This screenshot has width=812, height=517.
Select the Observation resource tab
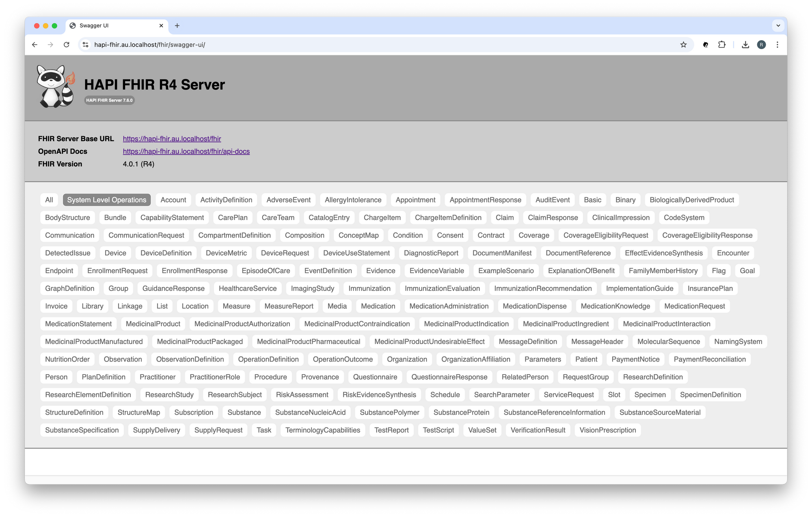(123, 360)
